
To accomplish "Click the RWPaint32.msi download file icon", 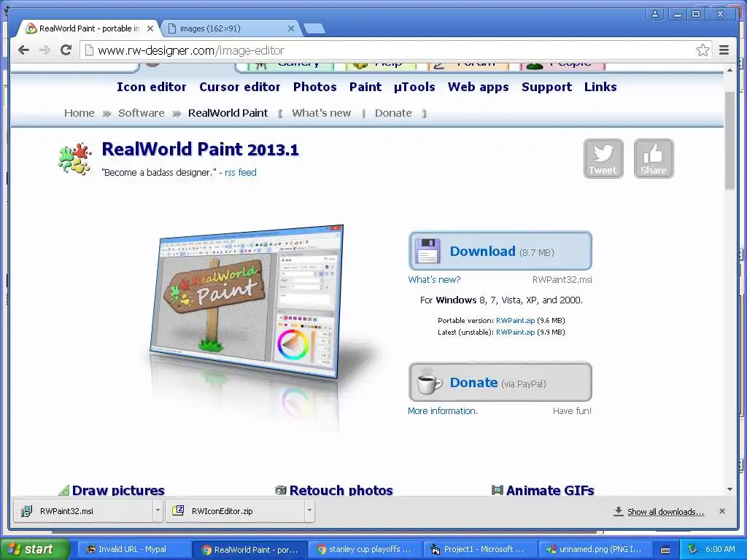I will [27, 511].
